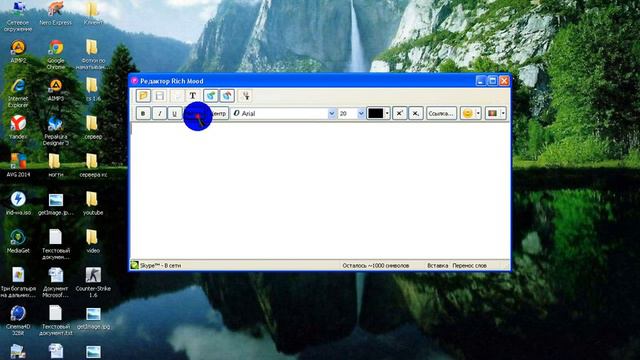Screen dimensions: 640x360
Task: Expand the text color dropdown arrow
Action: click(x=387, y=113)
